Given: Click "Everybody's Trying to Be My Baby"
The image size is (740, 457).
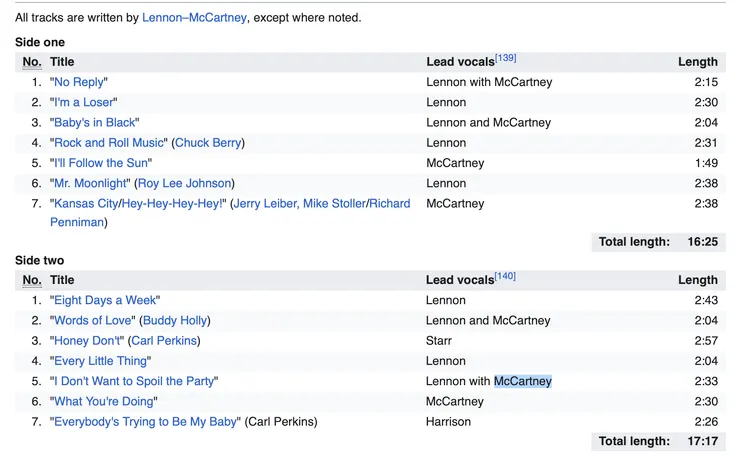Looking at the screenshot, I should 145,422.
